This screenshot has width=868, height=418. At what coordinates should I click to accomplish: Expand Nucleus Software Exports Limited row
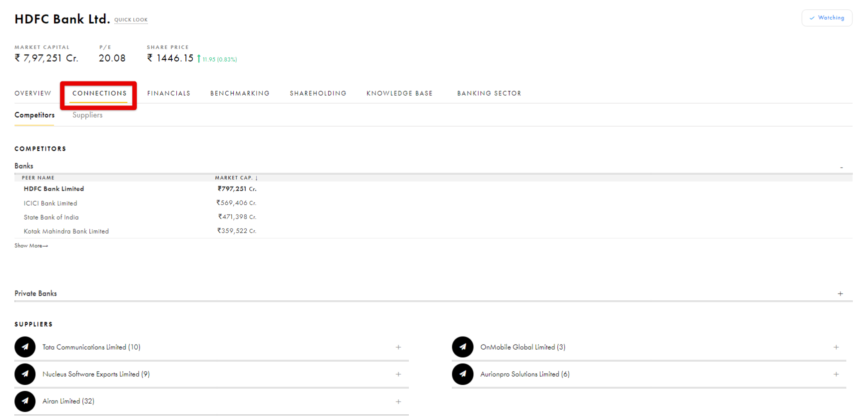[x=399, y=374]
